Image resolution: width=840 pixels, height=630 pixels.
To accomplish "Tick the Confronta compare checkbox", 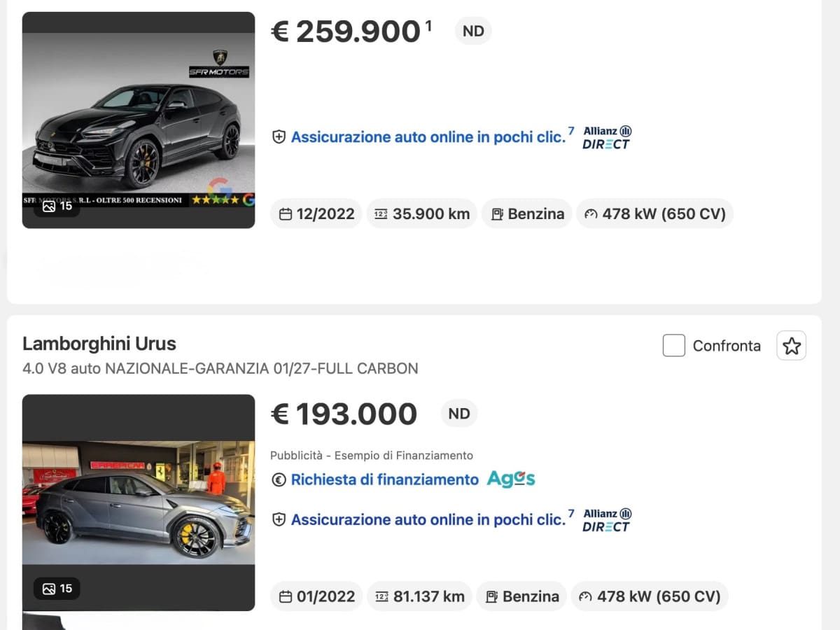I will 673,345.
